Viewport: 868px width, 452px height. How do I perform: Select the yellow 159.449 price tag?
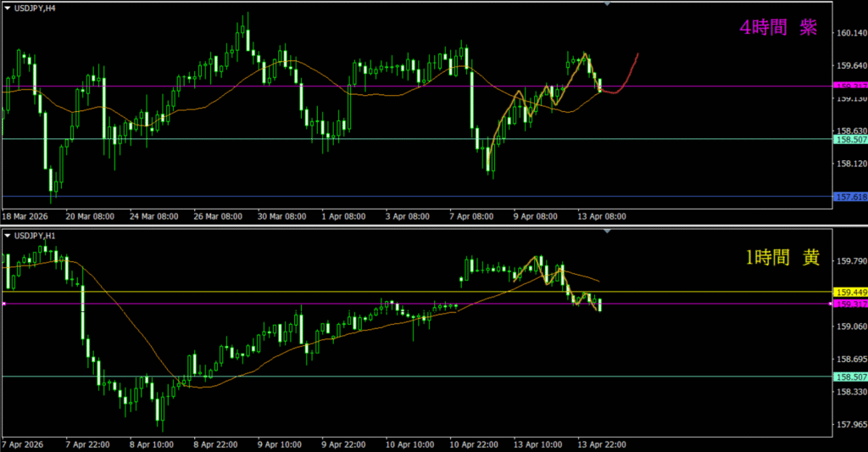(849, 293)
